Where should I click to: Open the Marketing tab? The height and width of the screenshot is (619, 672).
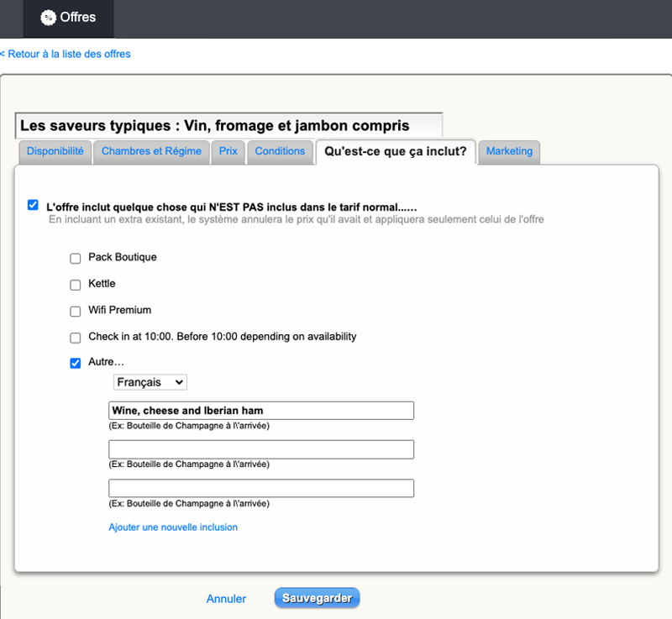coord(509,152)
